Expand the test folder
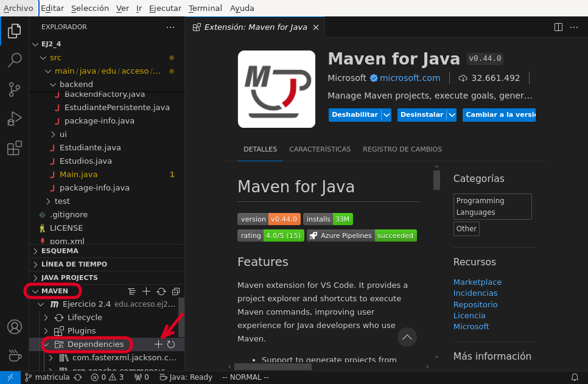 pyautogui.click(x=48, y=201)
